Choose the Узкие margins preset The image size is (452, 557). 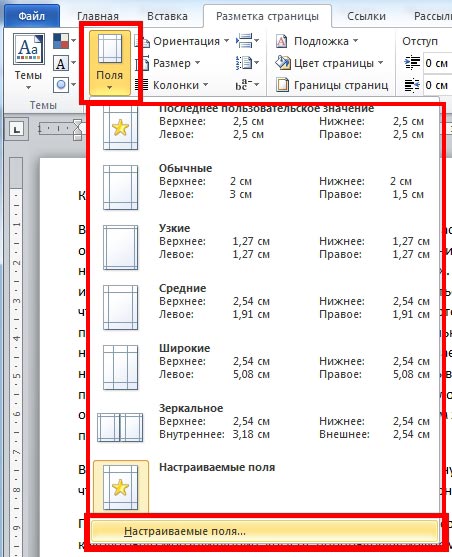click(x=264, y=247)
